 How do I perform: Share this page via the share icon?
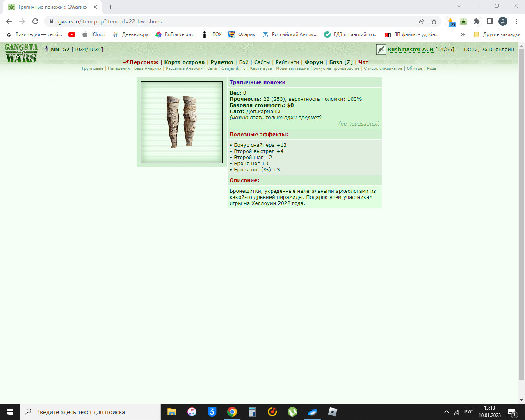pyautogui.click(x=421, y=21)
